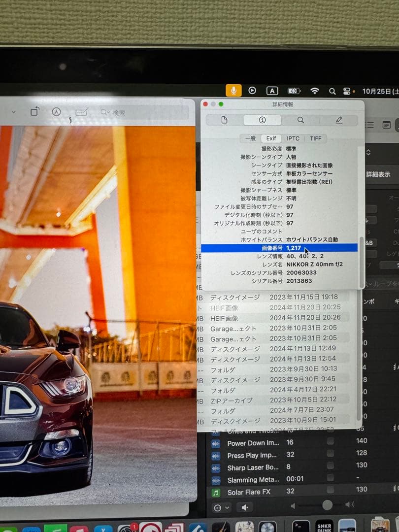
Task: Switch to the TIFF tab
Action: [315, 138]
